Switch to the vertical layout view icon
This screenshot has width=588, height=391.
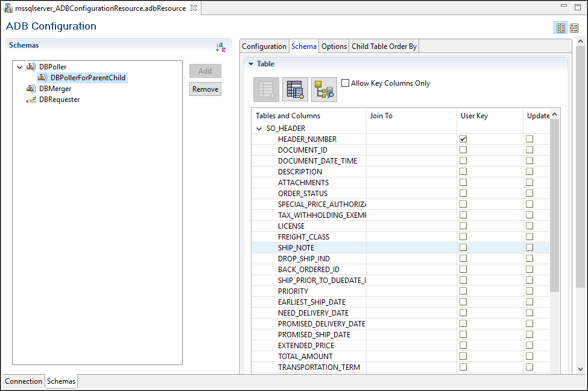[x=561, y=28]
